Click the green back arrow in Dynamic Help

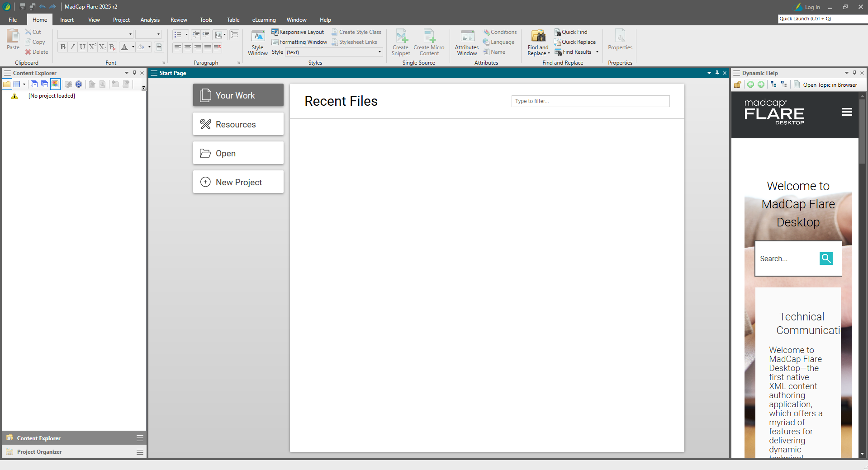coord(750,85)
